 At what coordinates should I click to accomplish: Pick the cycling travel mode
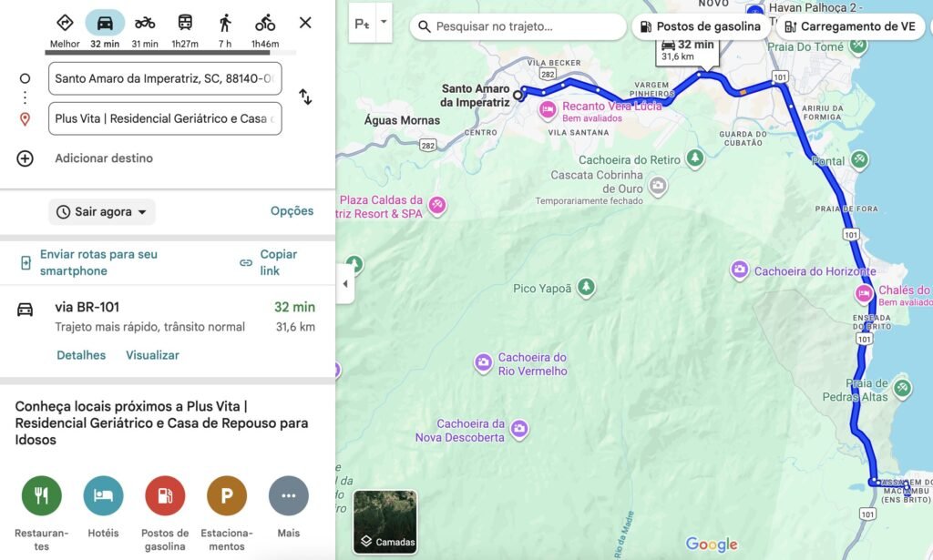(265, 24)
